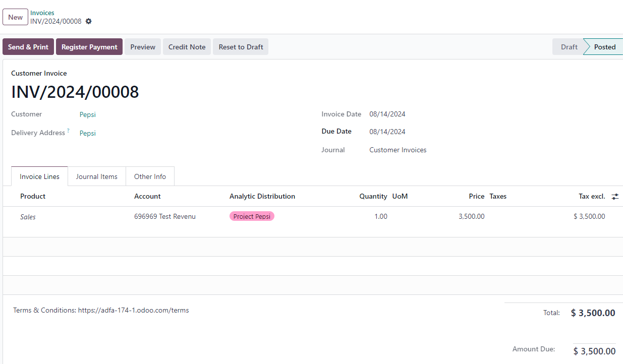Image resolution: width=623 pixels, height=364 pixels.
Task: Click the Quantity column header
Action: pyautogui.click(x=373, y=196)
